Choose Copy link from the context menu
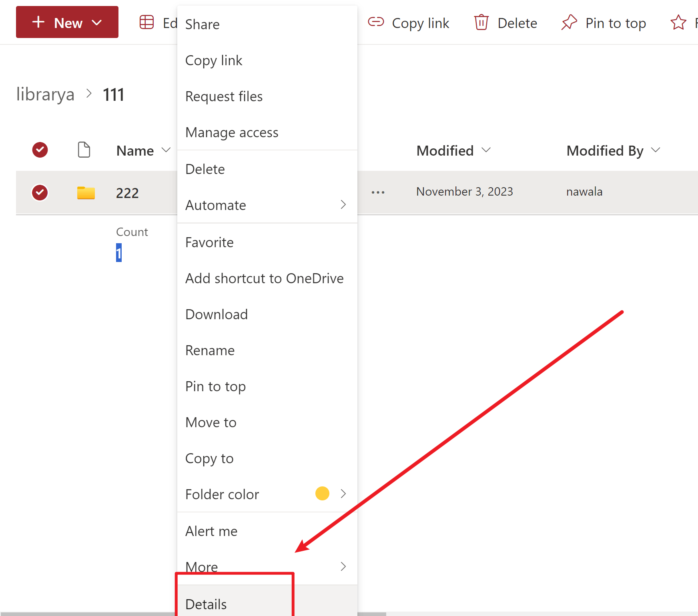 click(x=267, y=60)
